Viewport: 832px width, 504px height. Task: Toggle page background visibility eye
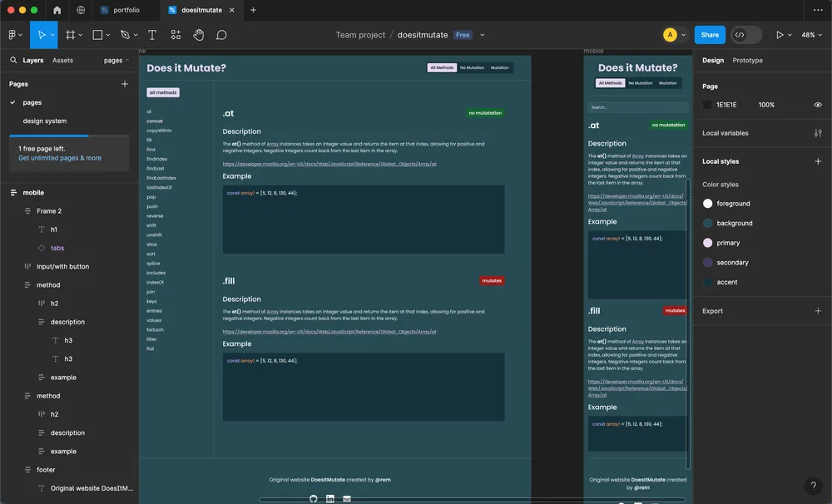coord(818,105)
